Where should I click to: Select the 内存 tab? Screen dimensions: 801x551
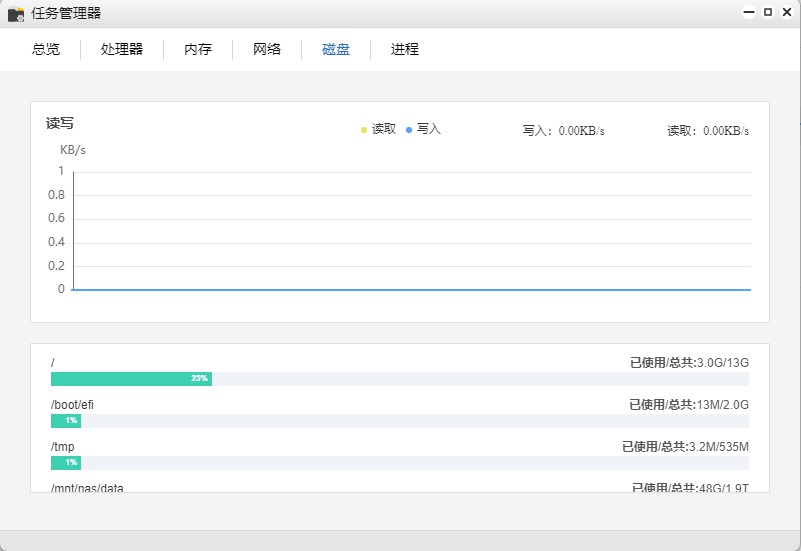pos(198,49)
